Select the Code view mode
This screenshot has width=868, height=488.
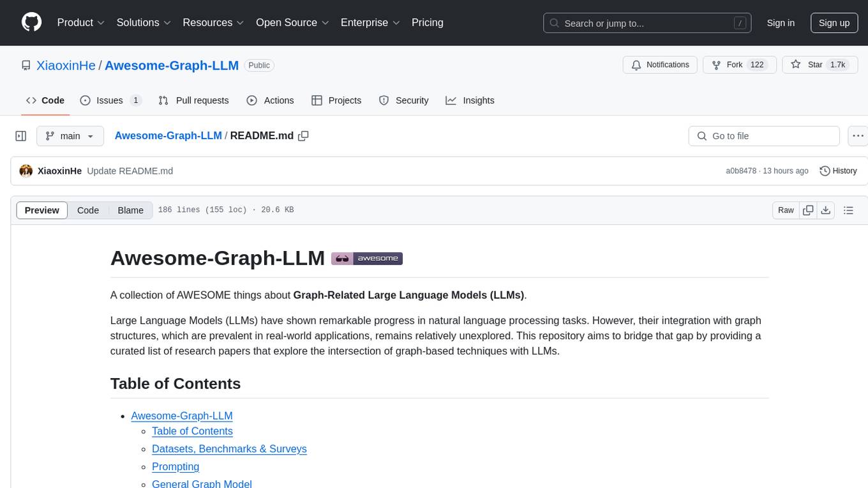88,210
